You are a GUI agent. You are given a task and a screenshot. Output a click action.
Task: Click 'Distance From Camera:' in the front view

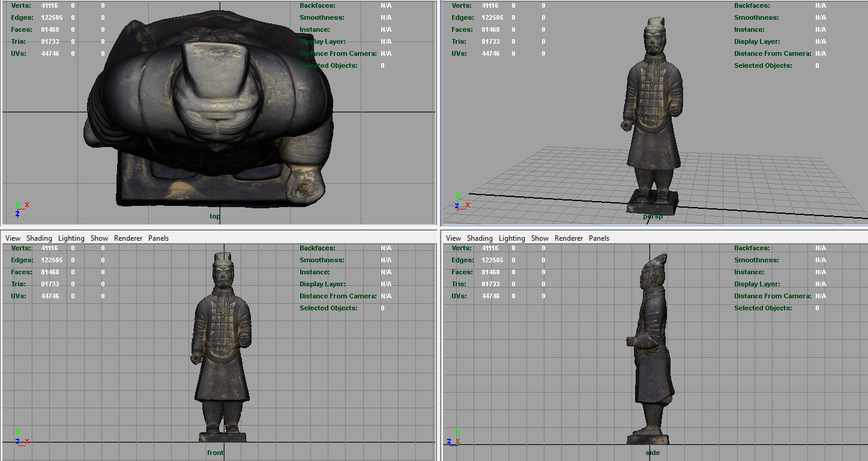tap(338, 296)
